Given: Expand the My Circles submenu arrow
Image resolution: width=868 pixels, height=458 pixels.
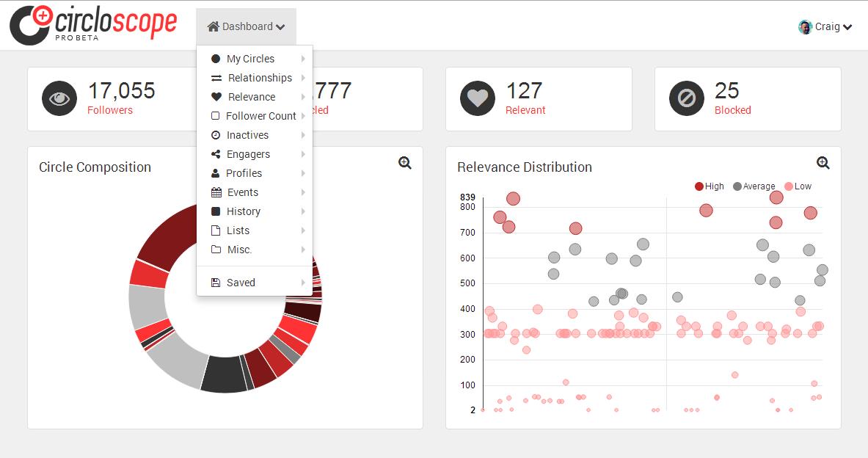Looking at the screenshot, I should click(303, 59).
